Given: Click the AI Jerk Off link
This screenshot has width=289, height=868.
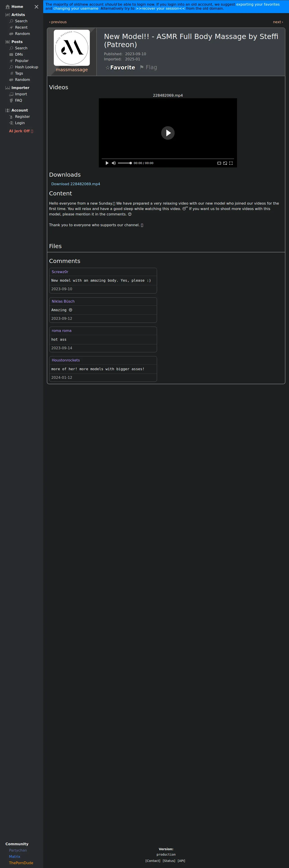Looking at the screenshot, I should (x=21, y=131).
